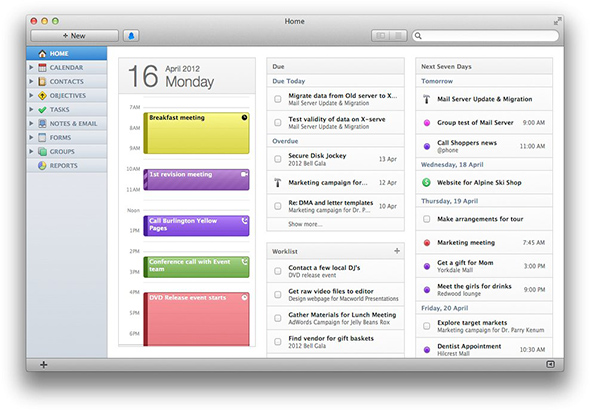Viewport: 590px width, 411px height.
Task: Click the Objectives yellow sign icon
Action: tap(43, 96)
